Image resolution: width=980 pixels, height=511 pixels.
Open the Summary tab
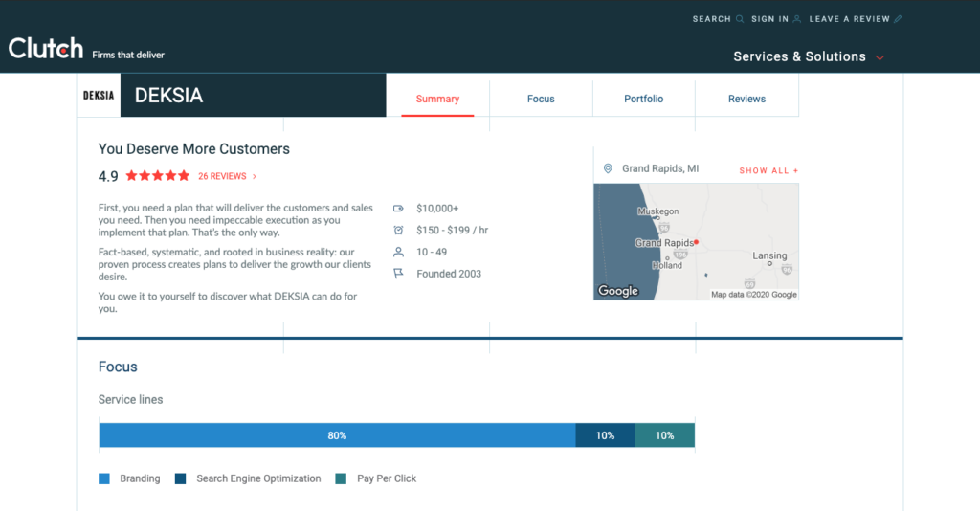point(437,99)
